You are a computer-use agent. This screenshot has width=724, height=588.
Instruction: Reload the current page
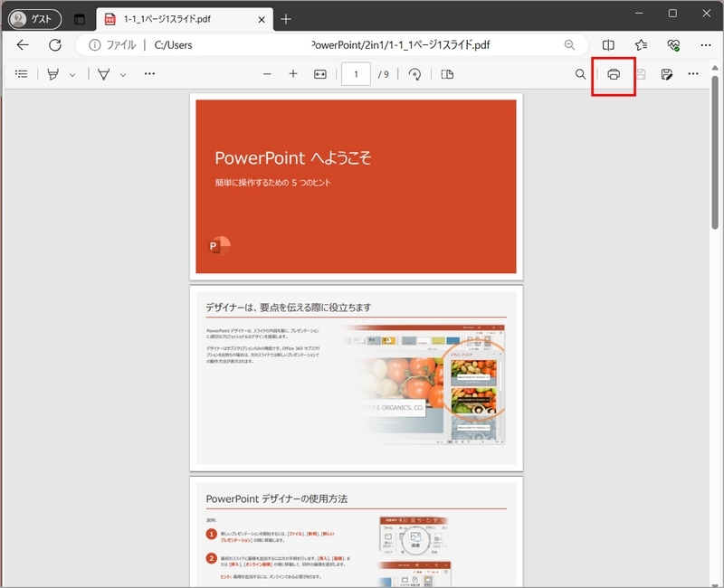tap(55, 44)
